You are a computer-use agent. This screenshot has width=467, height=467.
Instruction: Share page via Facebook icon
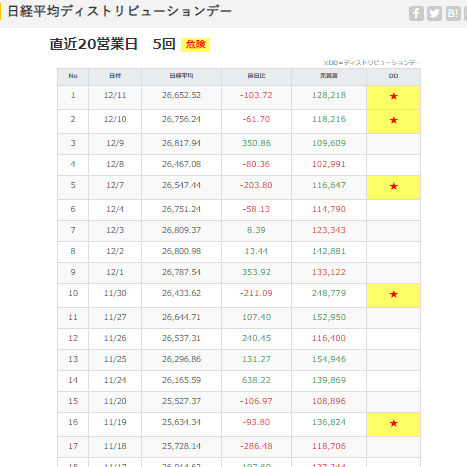[x=416, y=13]
